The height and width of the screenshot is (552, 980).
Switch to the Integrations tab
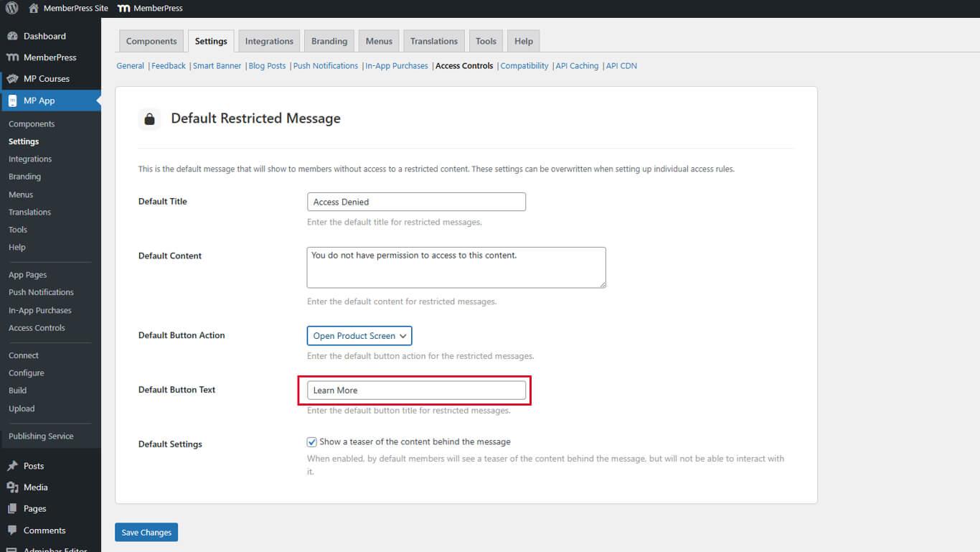coord(269,41)
